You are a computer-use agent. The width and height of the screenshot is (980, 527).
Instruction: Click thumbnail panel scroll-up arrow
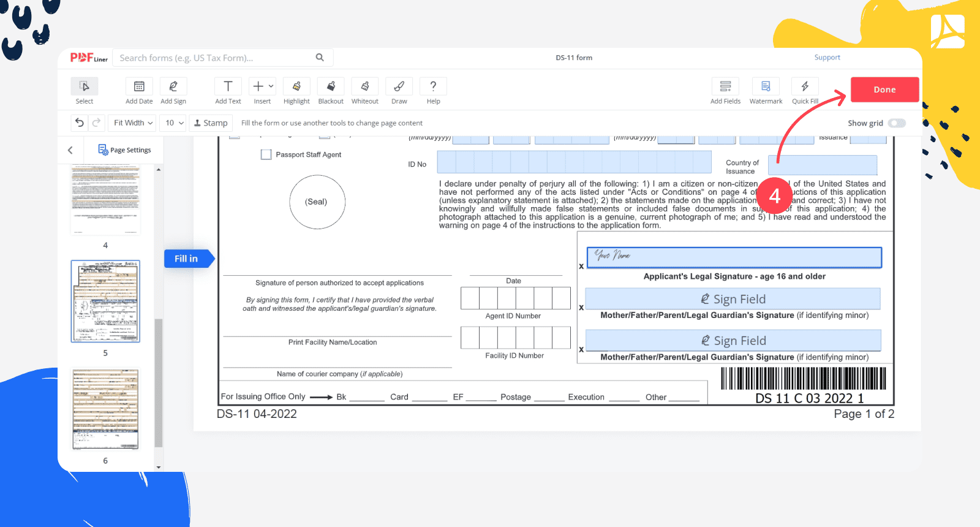[x=159, y=169]
